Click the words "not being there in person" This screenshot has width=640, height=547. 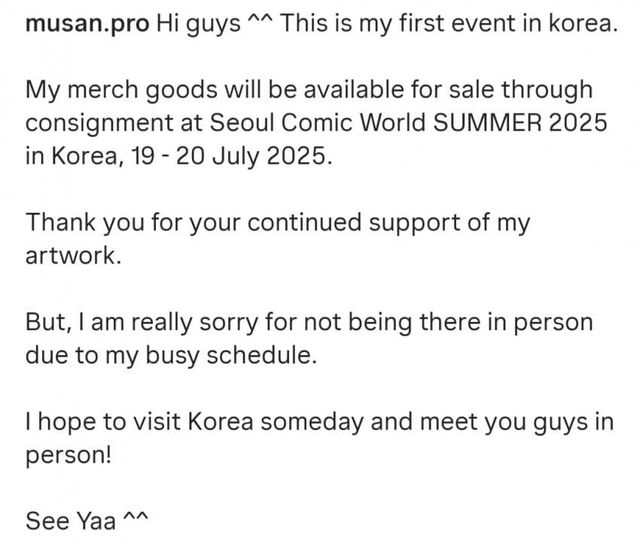[480, 324]
